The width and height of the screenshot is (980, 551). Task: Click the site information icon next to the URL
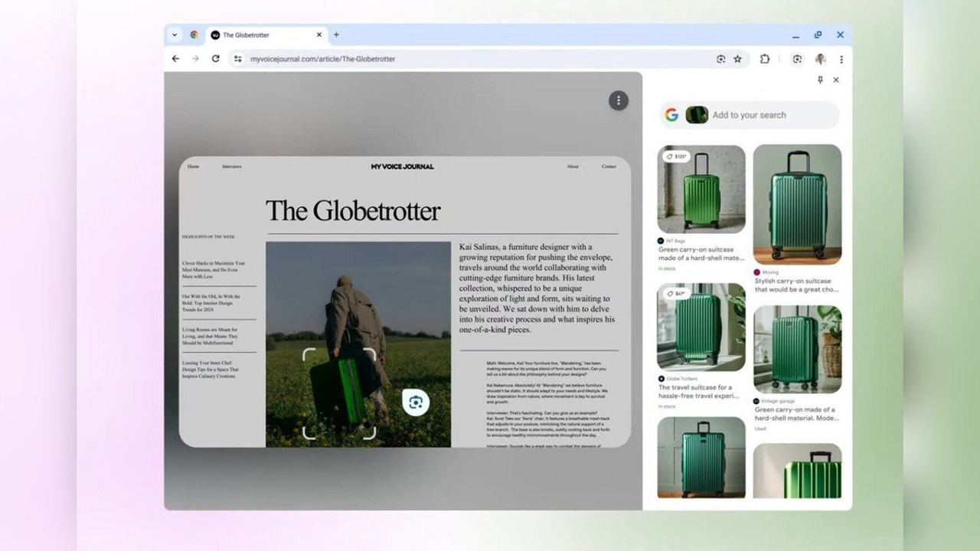237,59
